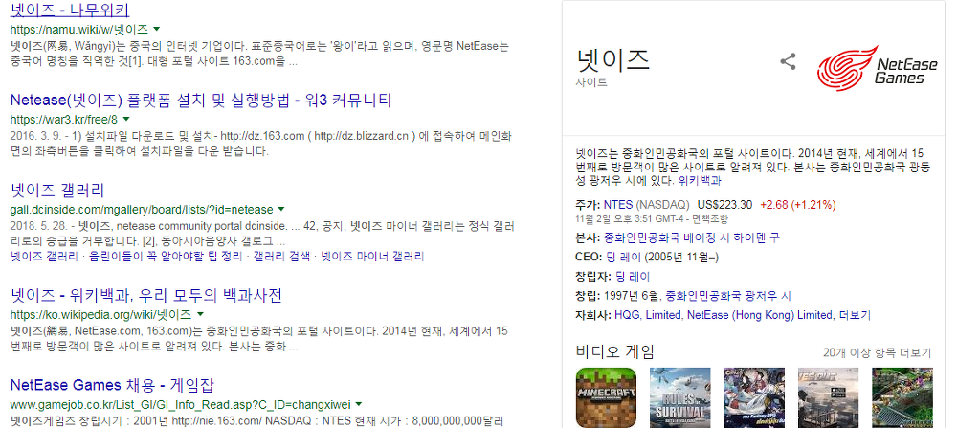Viewport: 980px width, 428px height.
Task: Open Netease 플랫폼 설치 및 실행방법 result
Action: click(201, 101)
